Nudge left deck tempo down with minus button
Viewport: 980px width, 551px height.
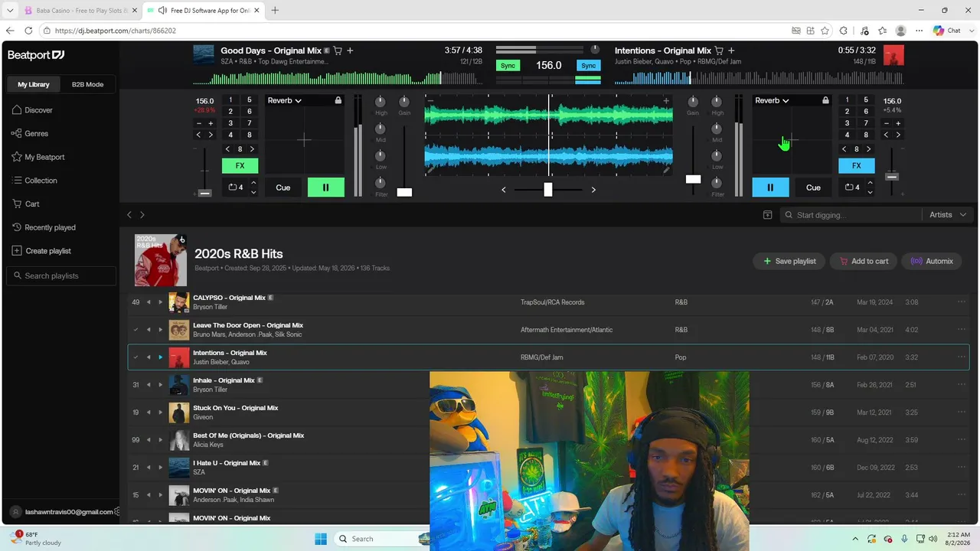pos(199,123)
